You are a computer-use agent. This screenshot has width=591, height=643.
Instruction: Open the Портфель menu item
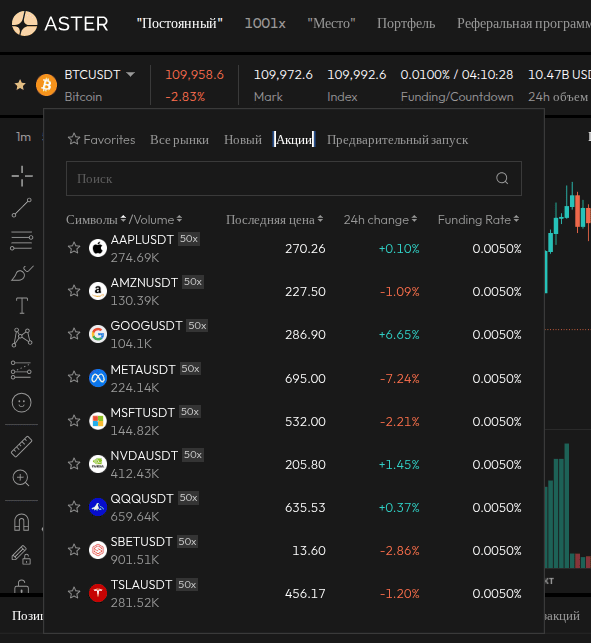(x=406, y=23)
